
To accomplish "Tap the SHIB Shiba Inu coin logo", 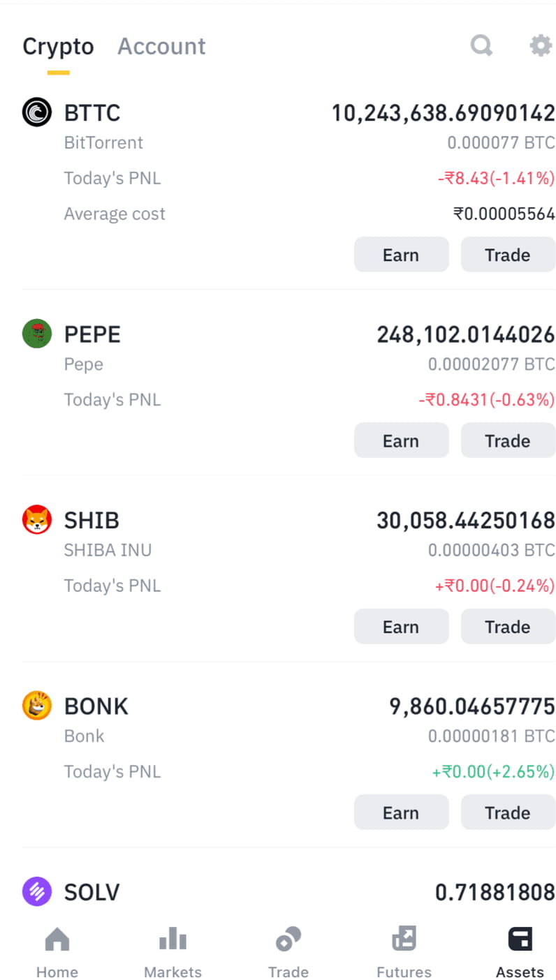I will 37,519.
